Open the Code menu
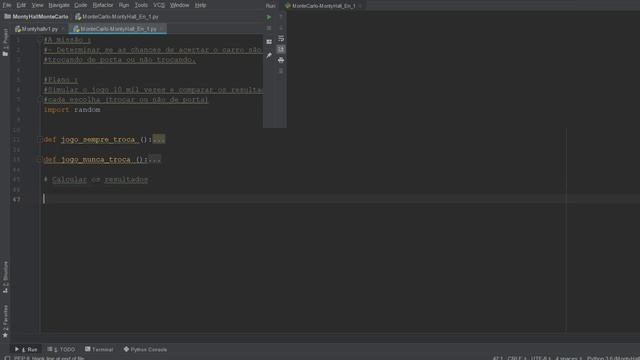640x360 pixels. [80, 5]
